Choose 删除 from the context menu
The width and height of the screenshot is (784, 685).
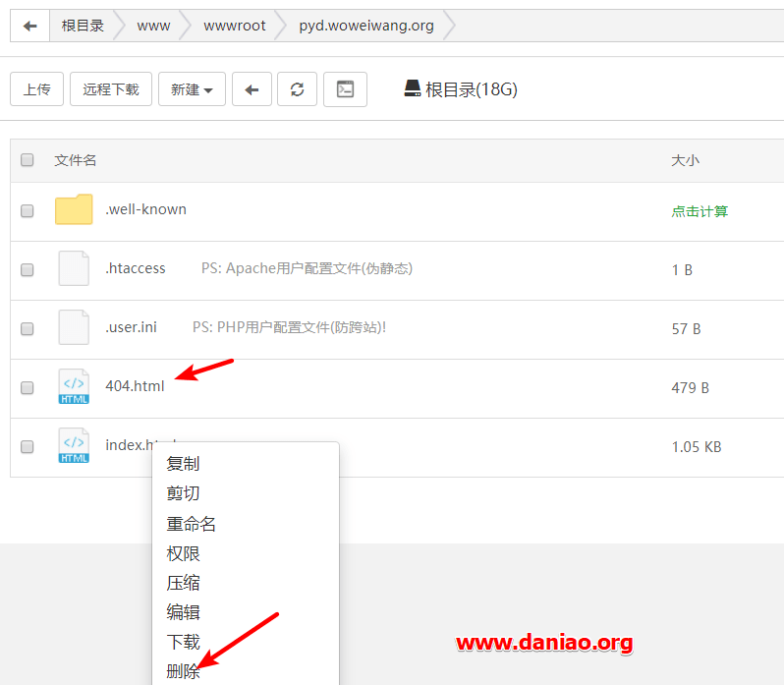tap(183, 671)
